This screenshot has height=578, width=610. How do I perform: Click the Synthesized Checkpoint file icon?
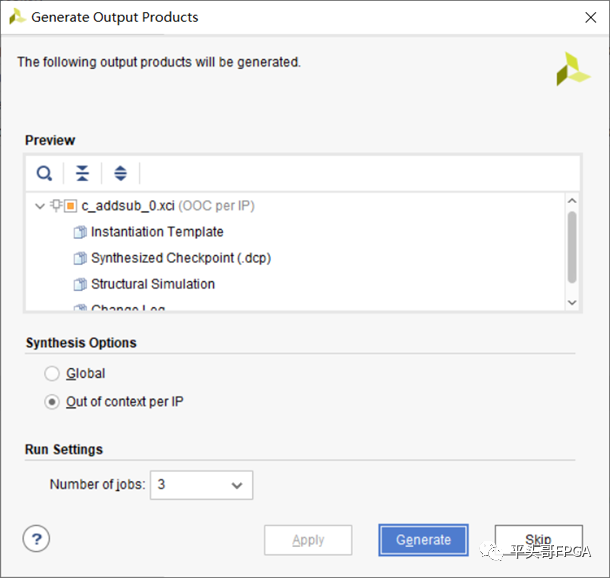(80, 258)
